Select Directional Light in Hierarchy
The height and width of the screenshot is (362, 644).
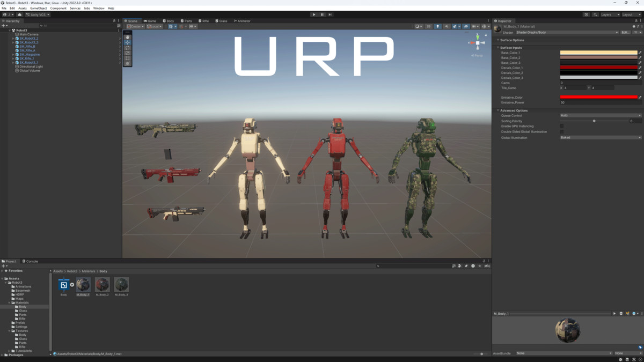pos(31,67)
